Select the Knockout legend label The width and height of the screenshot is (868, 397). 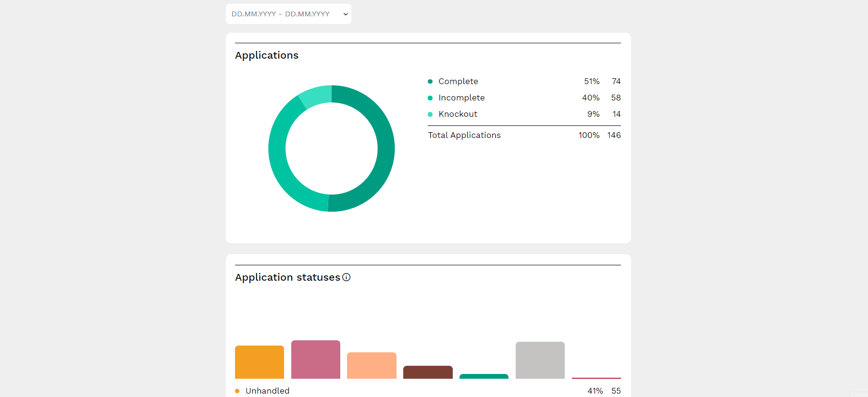[458, 114]
